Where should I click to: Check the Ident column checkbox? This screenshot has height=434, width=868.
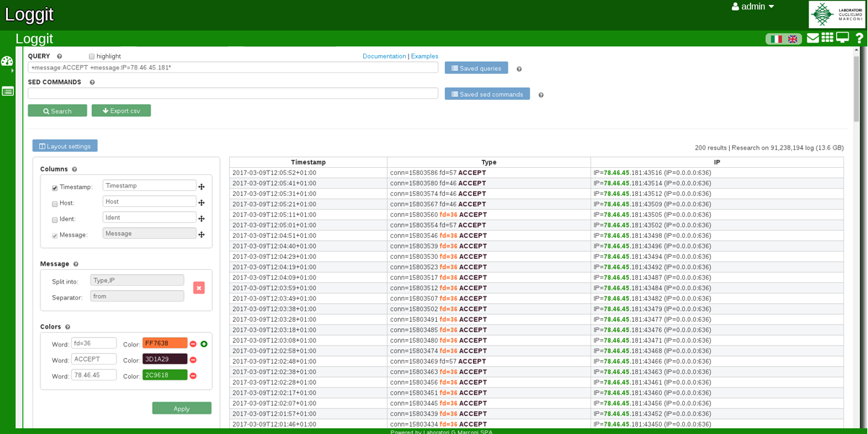click(x=55, y=220)
